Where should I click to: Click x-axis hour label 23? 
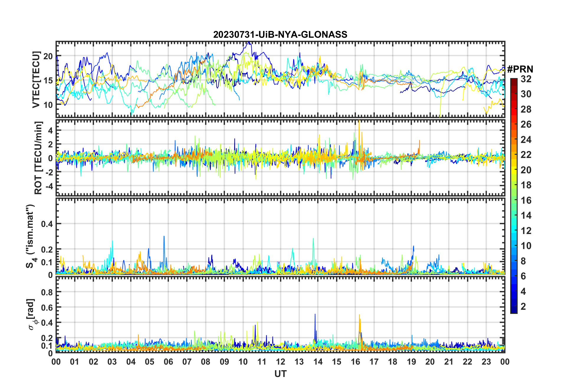tap(486, 362)
